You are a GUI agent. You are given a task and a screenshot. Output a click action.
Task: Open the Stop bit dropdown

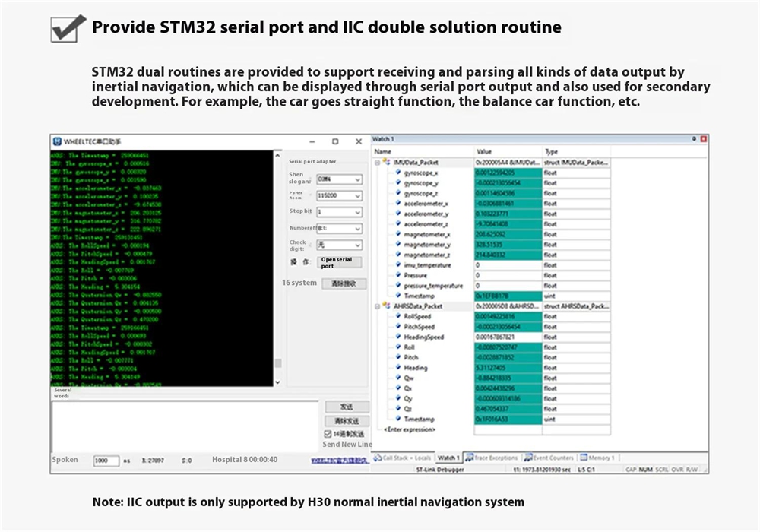point(357,212)
